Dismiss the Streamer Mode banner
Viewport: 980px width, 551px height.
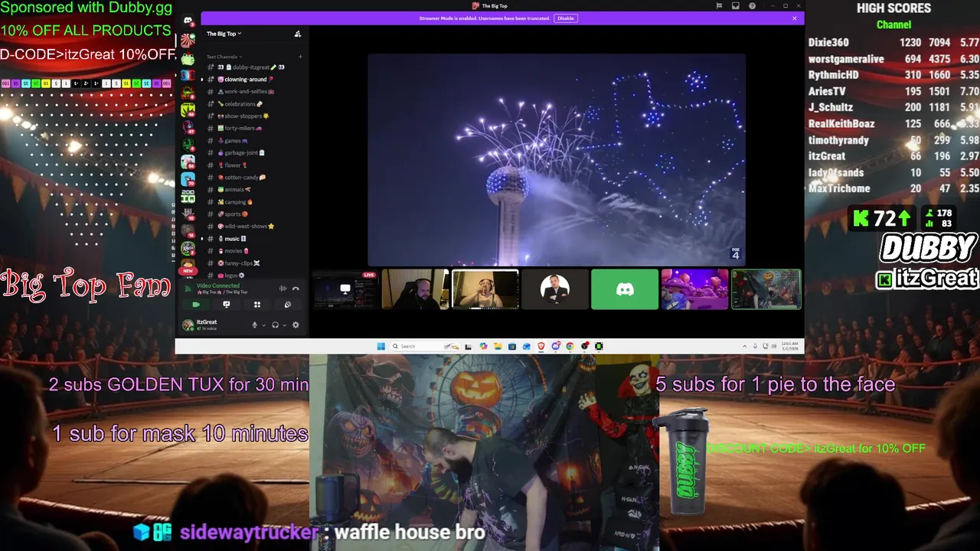tap(794, 18)
